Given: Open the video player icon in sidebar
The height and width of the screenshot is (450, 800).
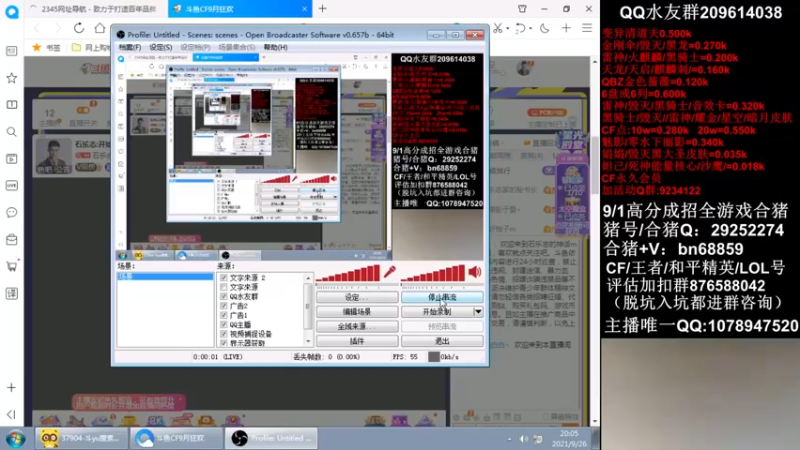Looking at the screenshot, I should 11,159.
